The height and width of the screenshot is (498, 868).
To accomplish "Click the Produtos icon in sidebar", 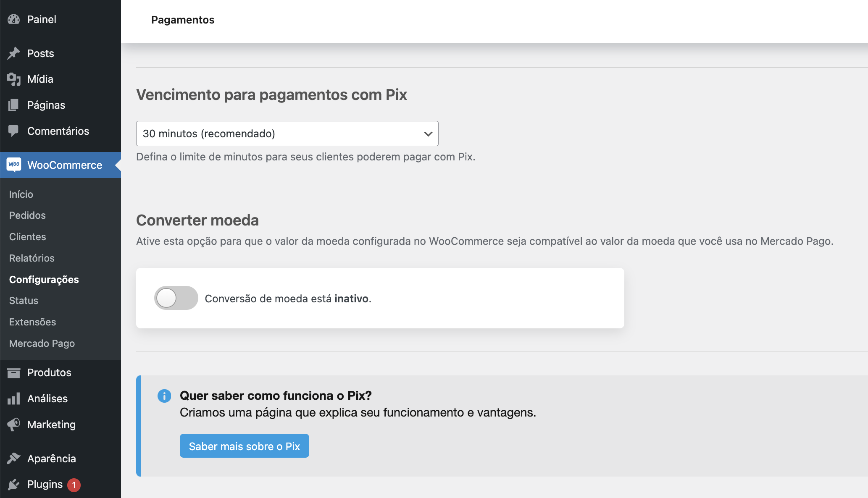I will click(14, 372).
